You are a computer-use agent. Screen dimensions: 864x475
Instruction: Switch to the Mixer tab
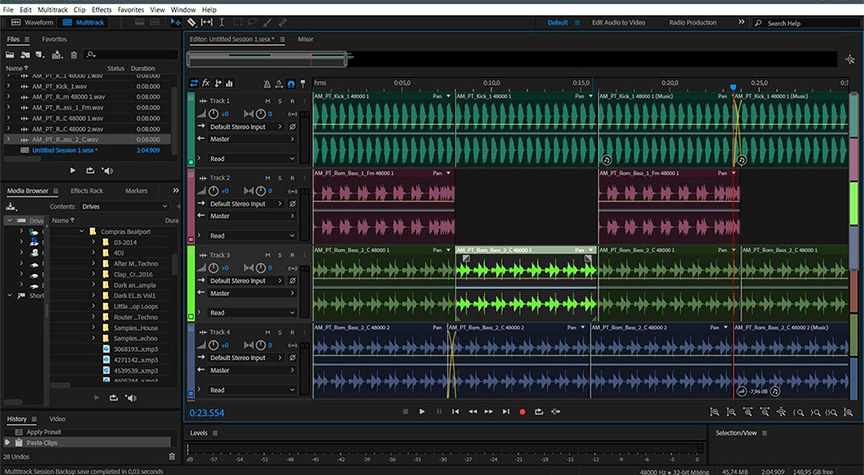tap(305, 39)
